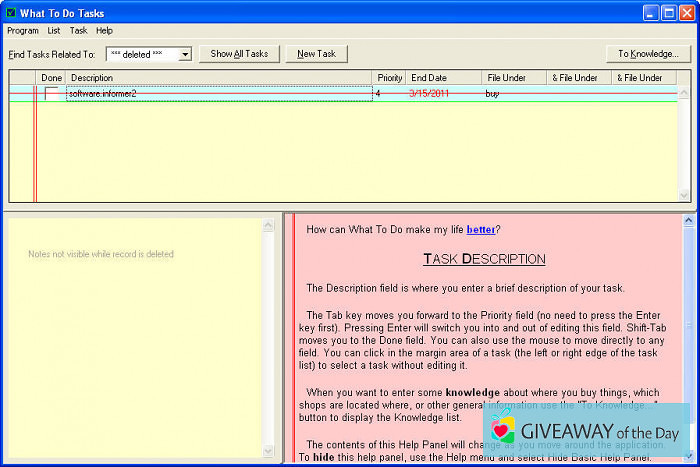Image resolution: width=700 pixels, height=467 pixels.
Task: Open the Find Tasks Related To dropdown
Action: (185, 54)
